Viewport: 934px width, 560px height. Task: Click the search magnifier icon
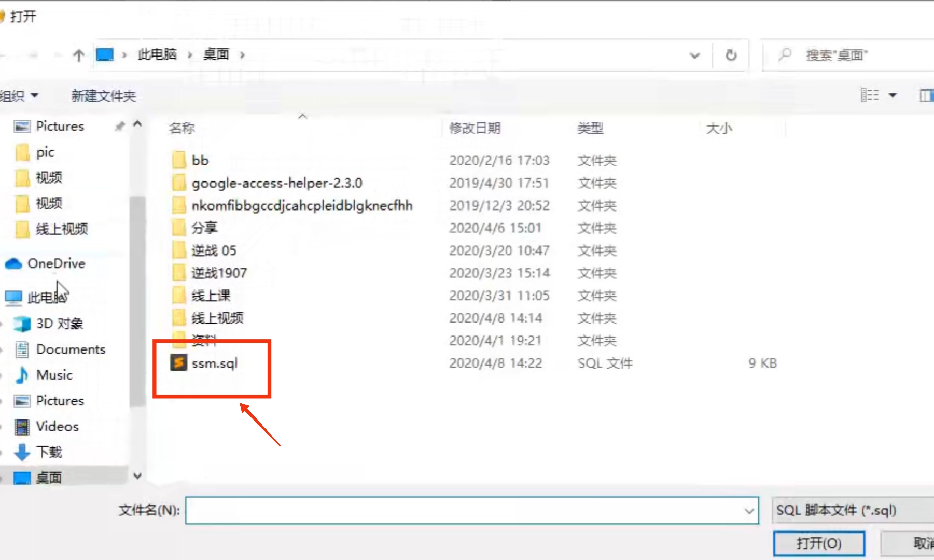click(x=785, y=54)
